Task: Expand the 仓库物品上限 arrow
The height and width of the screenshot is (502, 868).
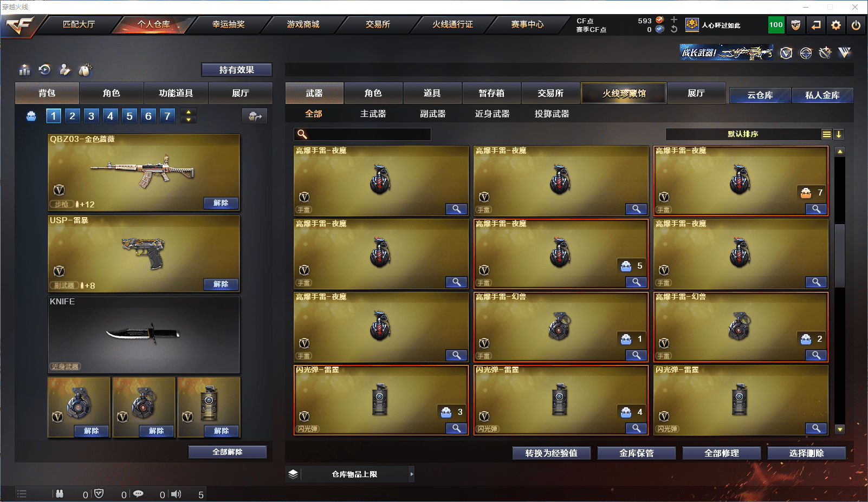Action: [x=412, y=474]
